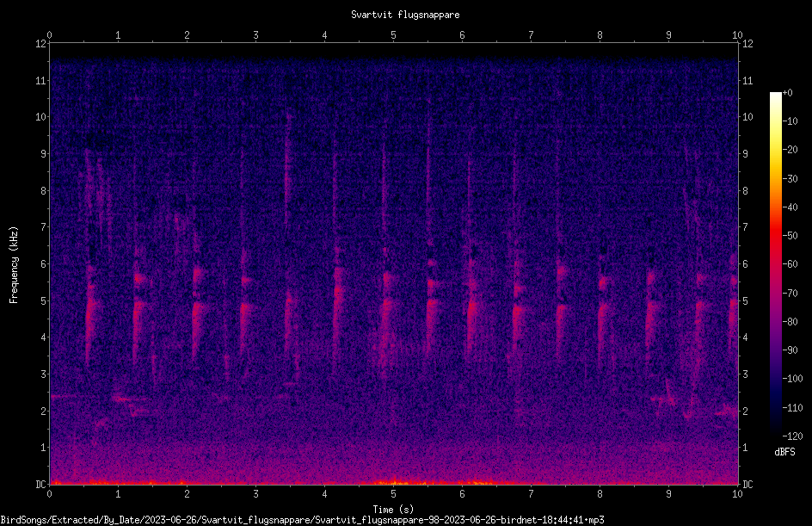Click the file path text starting 'BirdSongs/Extracted'
This screenshot has width=812, height=526.
pyautogui.click(x=303, y=520)
